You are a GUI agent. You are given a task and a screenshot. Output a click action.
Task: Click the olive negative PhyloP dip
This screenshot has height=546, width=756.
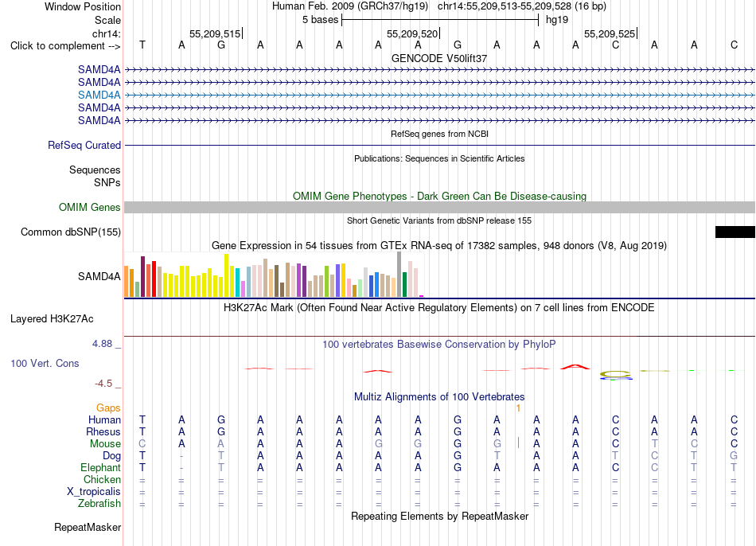tap(616, 374)
